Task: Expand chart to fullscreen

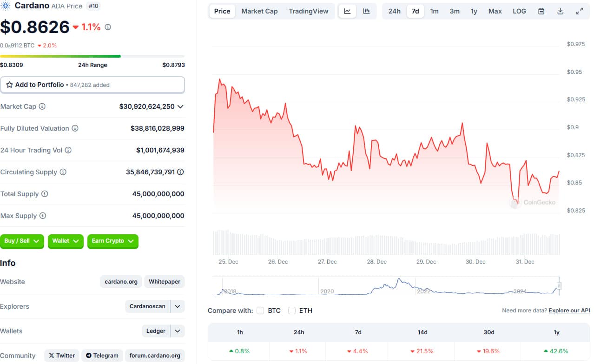Action: 579,11
